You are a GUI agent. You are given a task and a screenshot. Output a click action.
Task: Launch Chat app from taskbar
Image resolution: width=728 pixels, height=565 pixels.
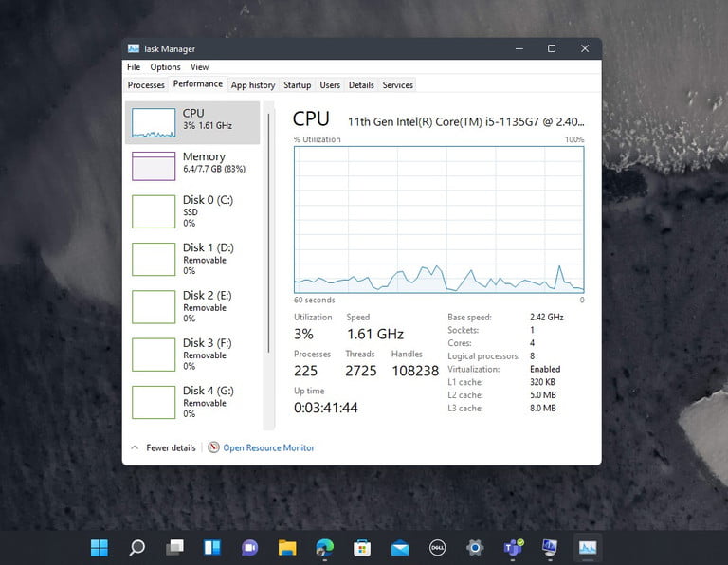click(x=250, y=548)
